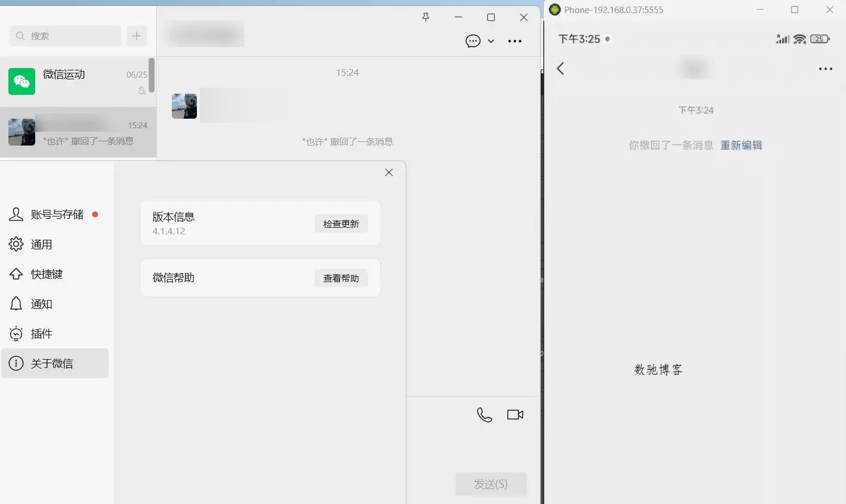Open more options in WeChat chat header

point(515,41)
